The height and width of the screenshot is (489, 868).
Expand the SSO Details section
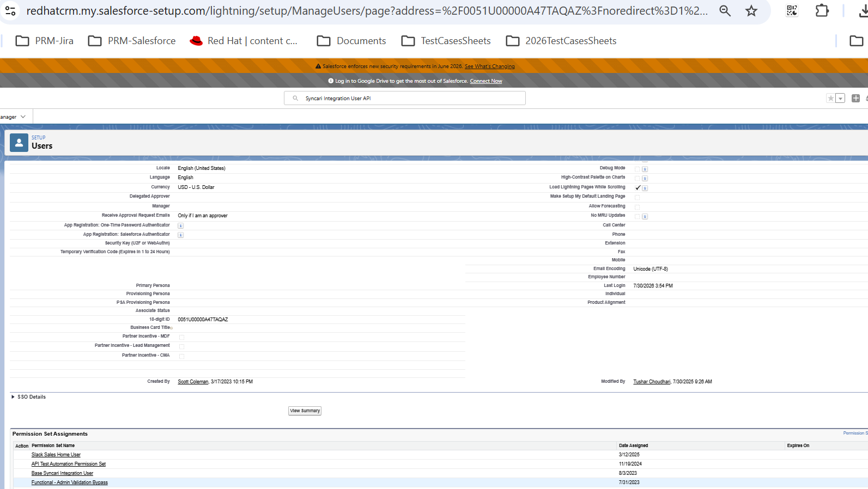pos(13,397)
